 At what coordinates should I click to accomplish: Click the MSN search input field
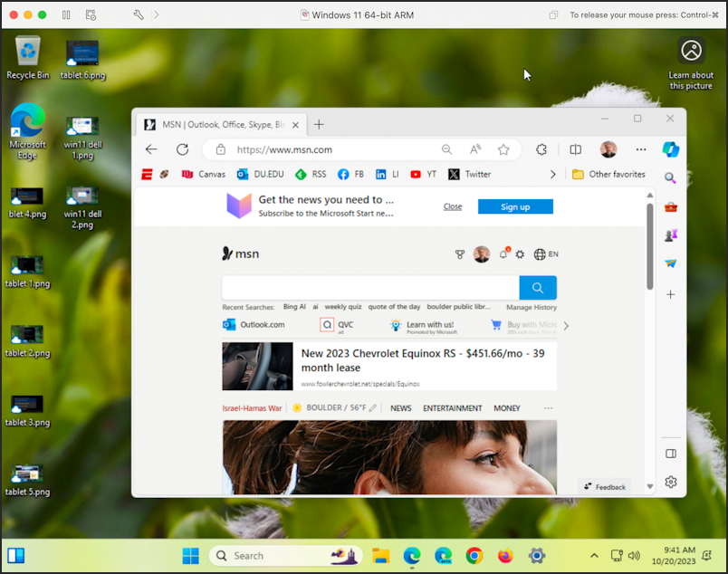pos(370,288)
